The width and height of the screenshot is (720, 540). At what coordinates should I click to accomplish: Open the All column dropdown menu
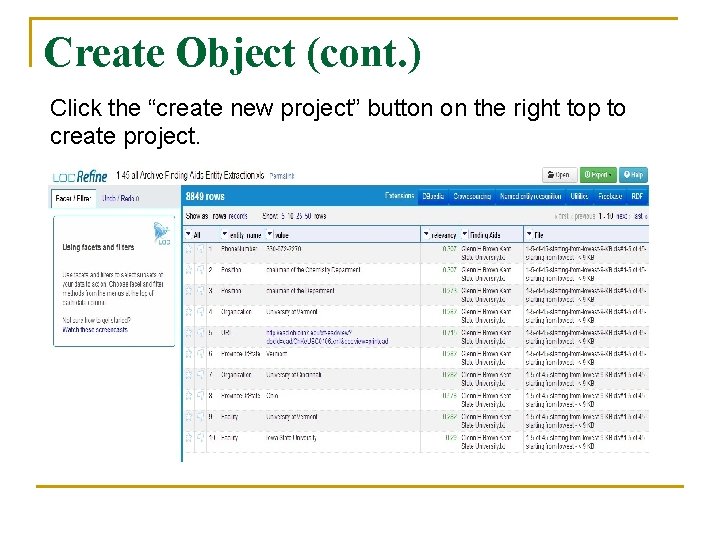tap(188, 235)
